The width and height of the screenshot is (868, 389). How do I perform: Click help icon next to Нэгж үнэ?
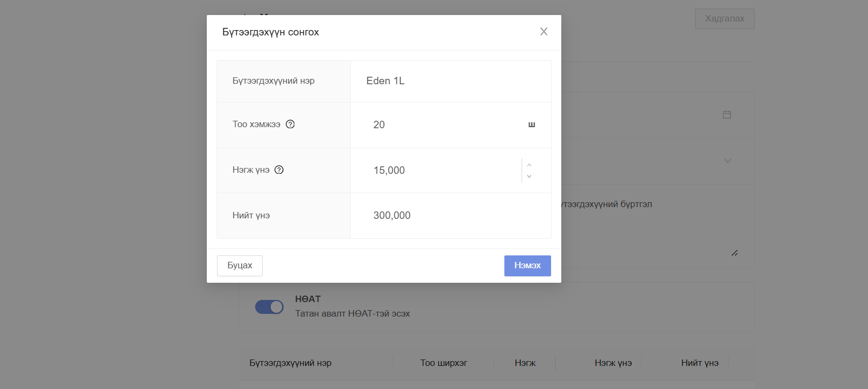pos(279,170)
